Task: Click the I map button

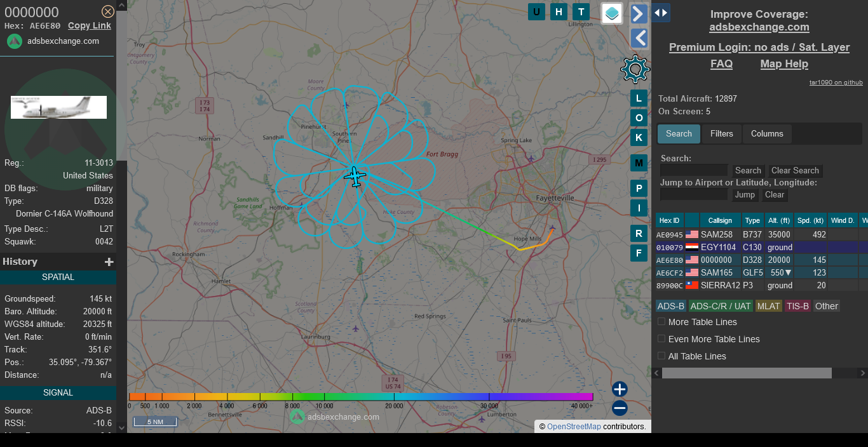Action: click(639, 208)
